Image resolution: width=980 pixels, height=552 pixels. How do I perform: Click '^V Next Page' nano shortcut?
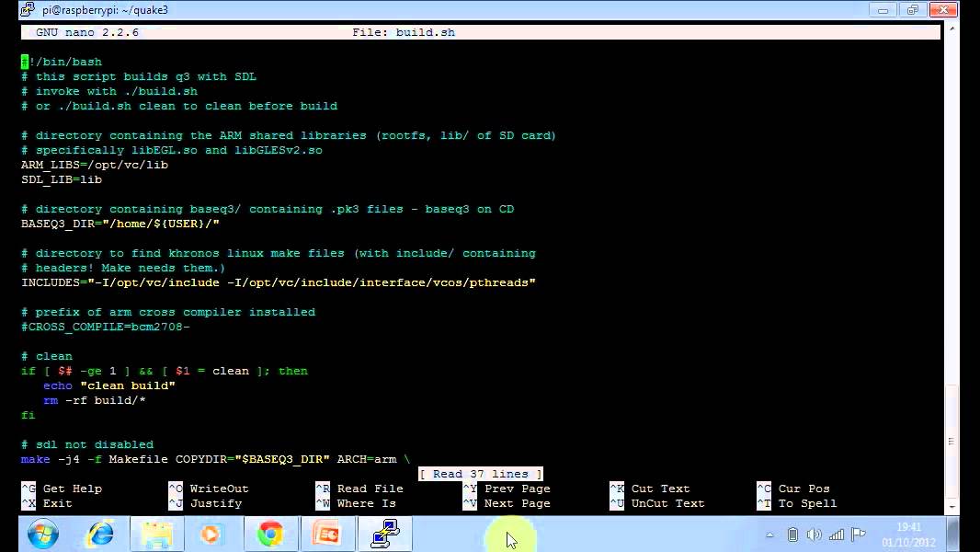pos(507,504)
